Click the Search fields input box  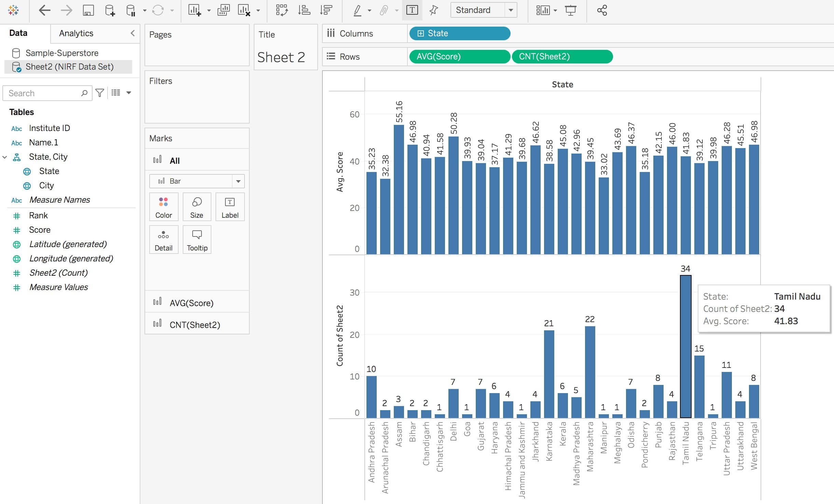[43, 93]
